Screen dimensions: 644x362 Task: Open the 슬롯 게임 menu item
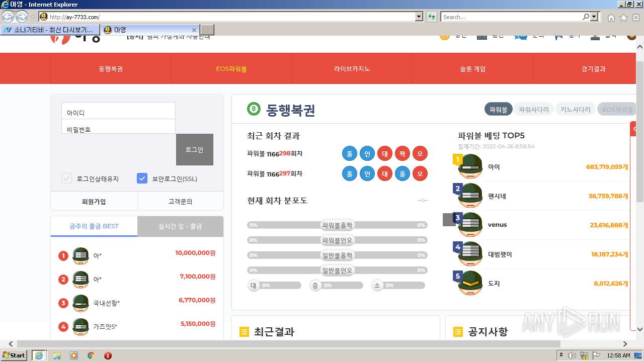click(x=472, y=69)
